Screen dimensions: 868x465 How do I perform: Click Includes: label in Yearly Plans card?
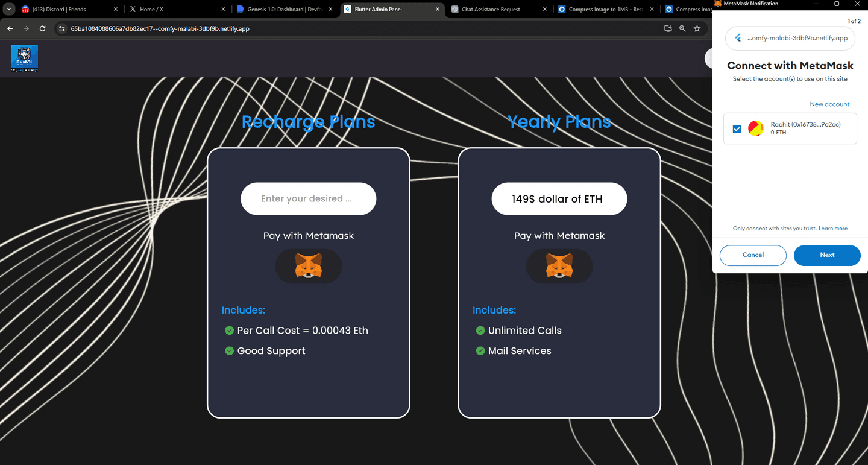click(x=494, y=310)
